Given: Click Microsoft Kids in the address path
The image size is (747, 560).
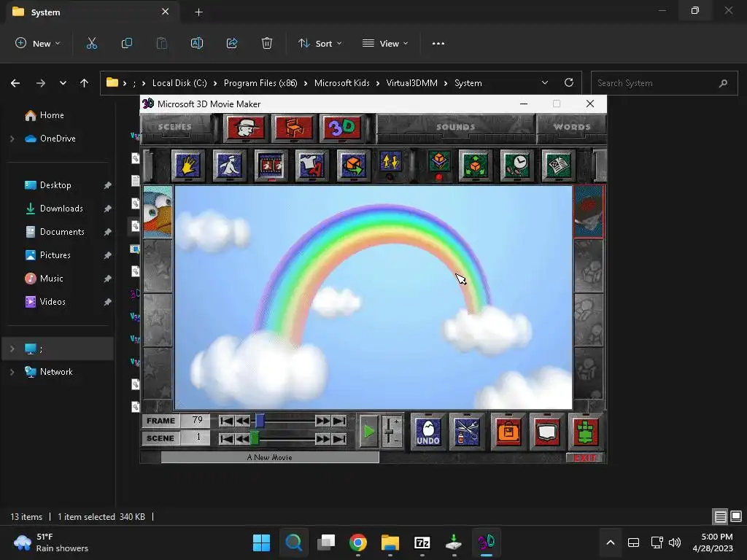Looking at the screenshot, I should click(342, 83).
